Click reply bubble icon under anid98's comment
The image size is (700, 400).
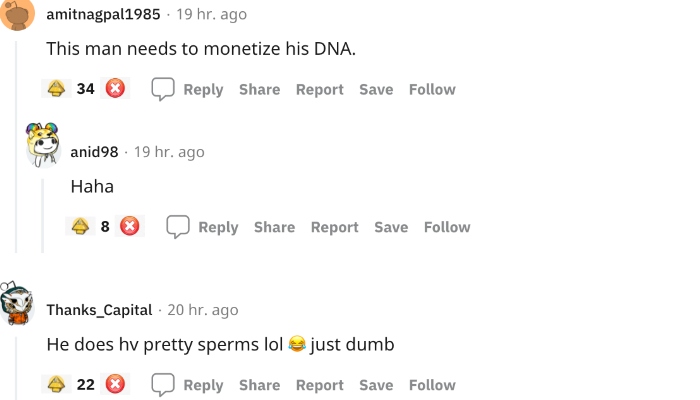point(178,227)
